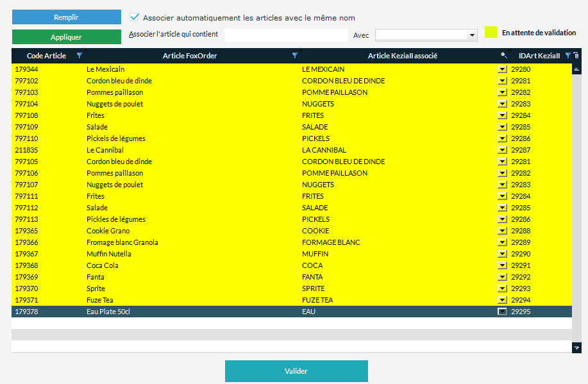Expand the FUZE TEA associated article dropdown
The image size is (588, 384).
coord(502,300)
